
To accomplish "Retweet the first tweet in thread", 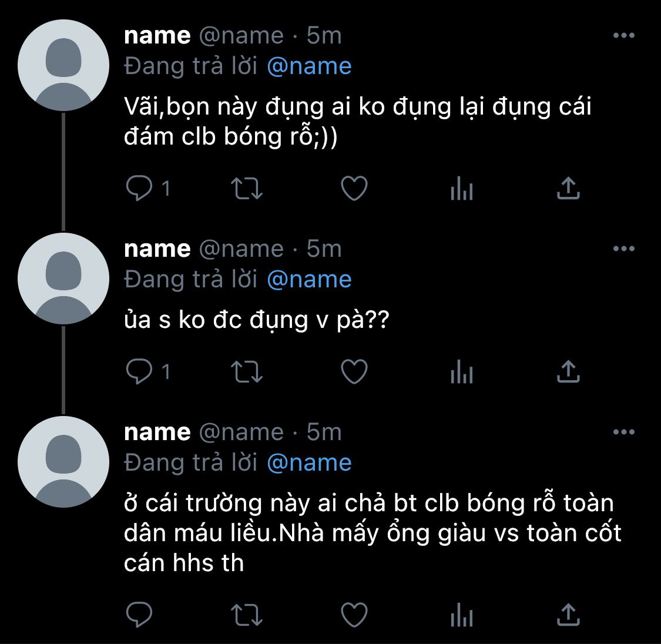I will (247, 189).
